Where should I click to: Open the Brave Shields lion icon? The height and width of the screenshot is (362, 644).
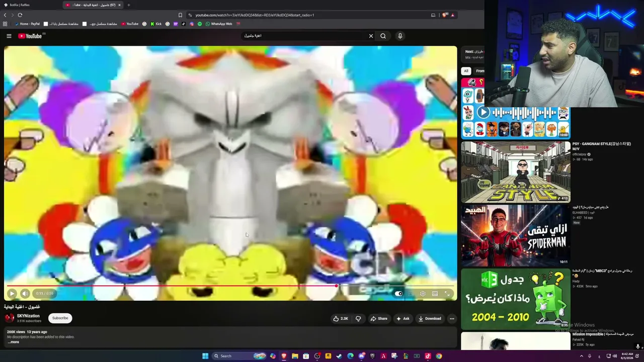click(x=445, y=15)
